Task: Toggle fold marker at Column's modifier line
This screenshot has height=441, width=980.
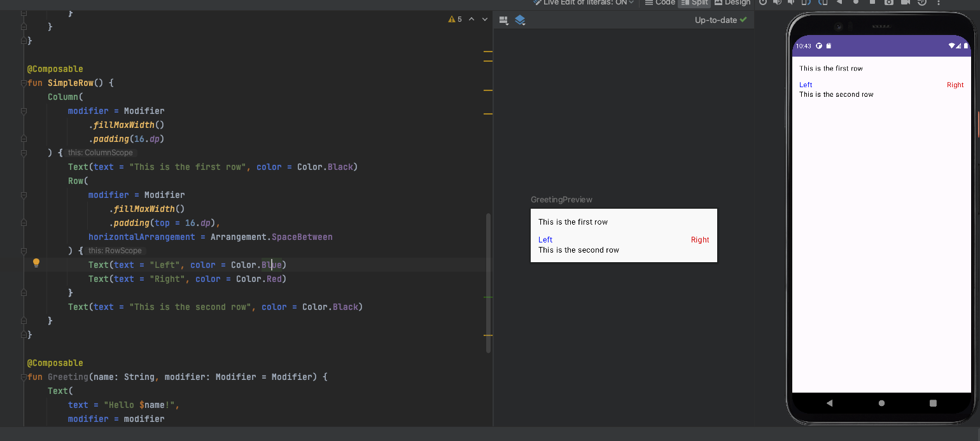Action: (24, 111)
